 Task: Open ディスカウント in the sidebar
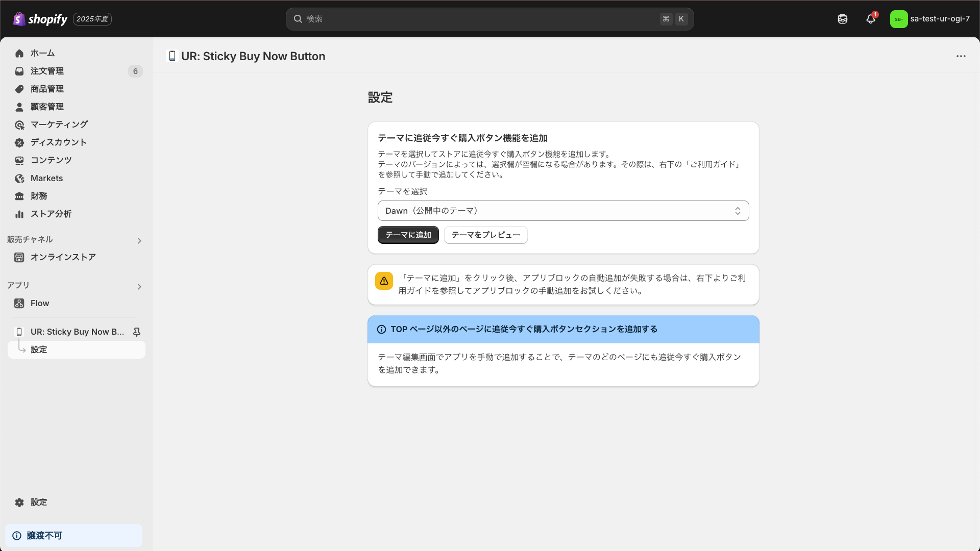(58, 142)
